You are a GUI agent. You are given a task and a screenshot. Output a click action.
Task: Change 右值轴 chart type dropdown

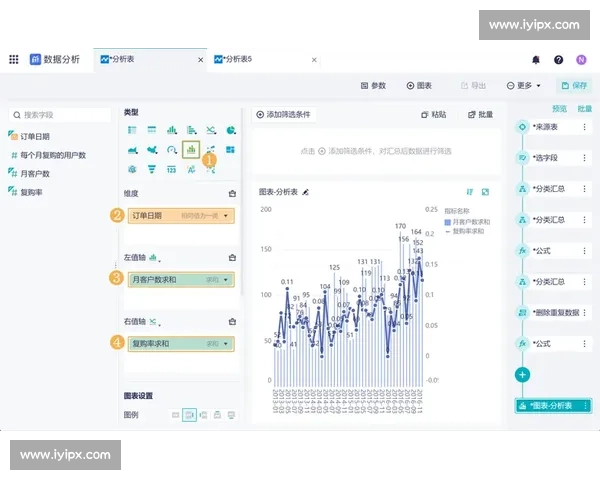tap(154, 322)
